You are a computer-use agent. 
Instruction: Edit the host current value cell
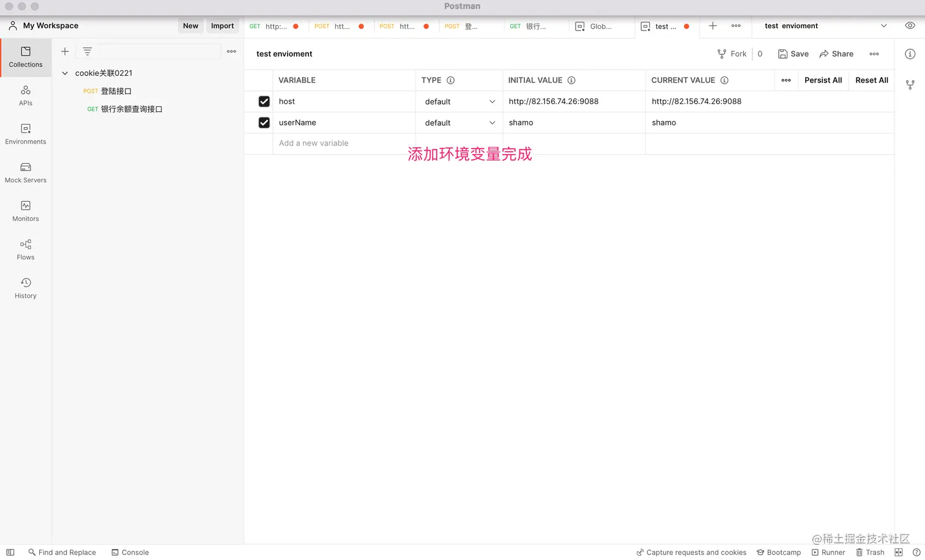770,101
